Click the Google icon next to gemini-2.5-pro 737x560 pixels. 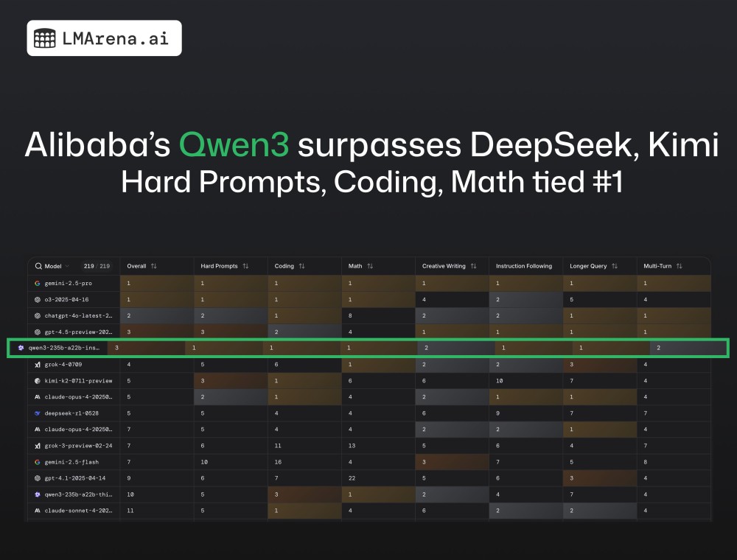pos(37,283)
